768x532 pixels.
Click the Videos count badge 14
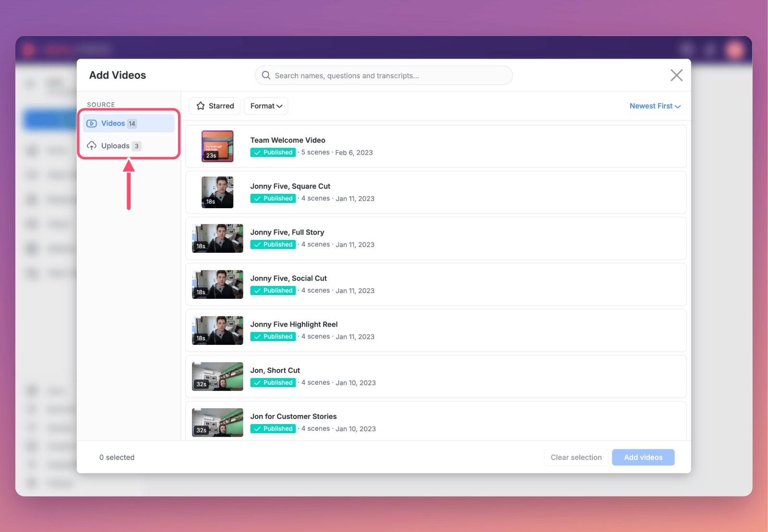click(x=132, y=123)
